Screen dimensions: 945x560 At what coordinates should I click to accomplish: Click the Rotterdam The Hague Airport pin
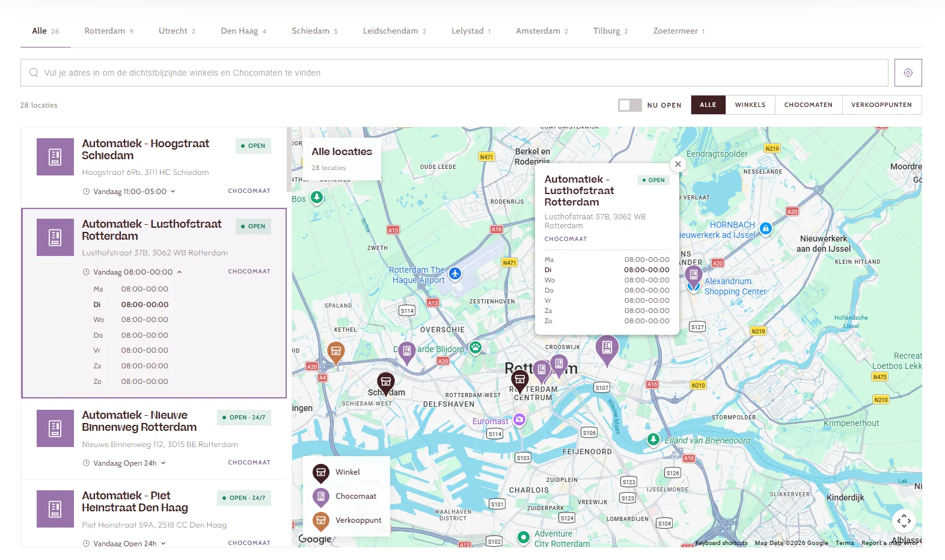click(x=455, y=274)
